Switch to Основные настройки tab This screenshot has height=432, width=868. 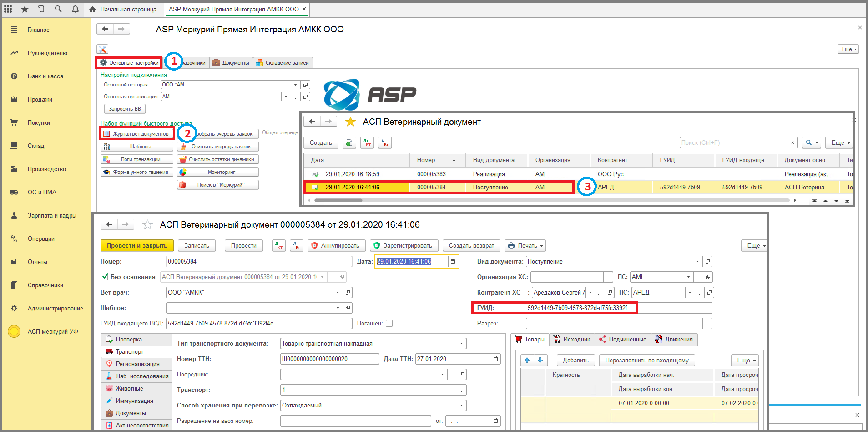coord(129,63)
